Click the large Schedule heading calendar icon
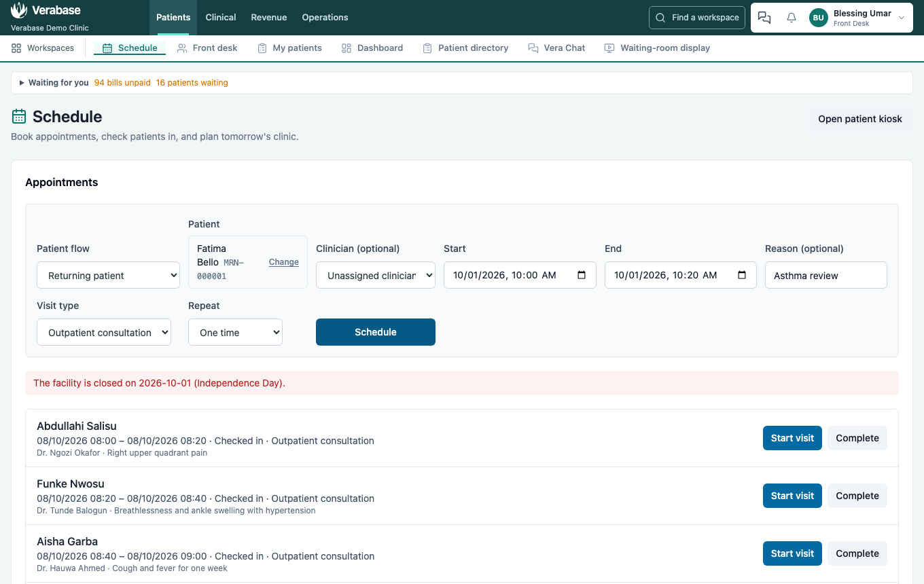The height and width of the screenshot is (584, 924). click(19, 116)
